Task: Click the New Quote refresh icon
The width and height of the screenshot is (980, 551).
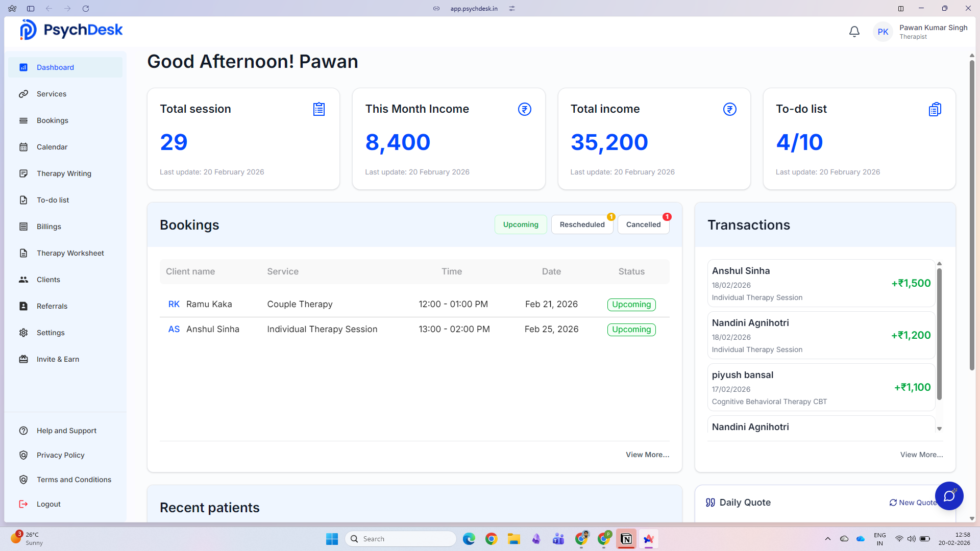Action: (x=892, y=503)
